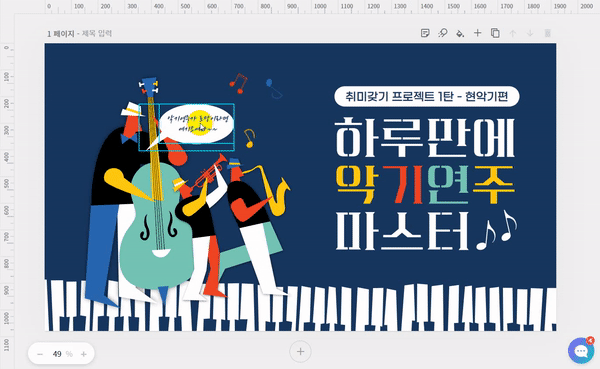Screen dimensions: 600x369
Task: Click the 49 zoom percentage field
Action: [57, 354]
